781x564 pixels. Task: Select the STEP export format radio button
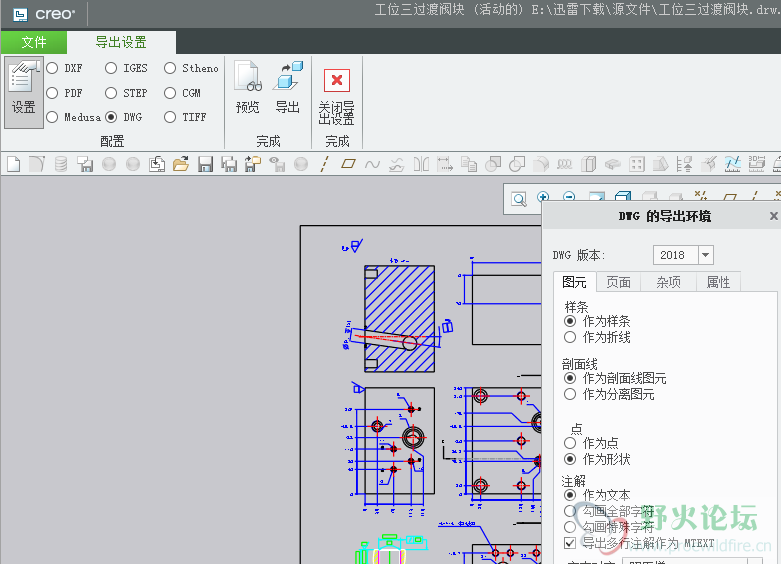[111, 93]
